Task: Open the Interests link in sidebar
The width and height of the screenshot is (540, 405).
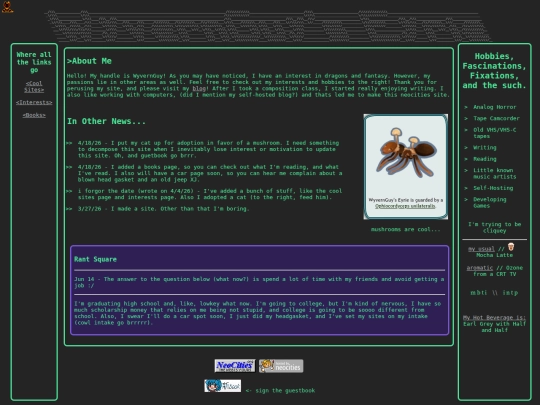Action: click(x=34, y=102)
